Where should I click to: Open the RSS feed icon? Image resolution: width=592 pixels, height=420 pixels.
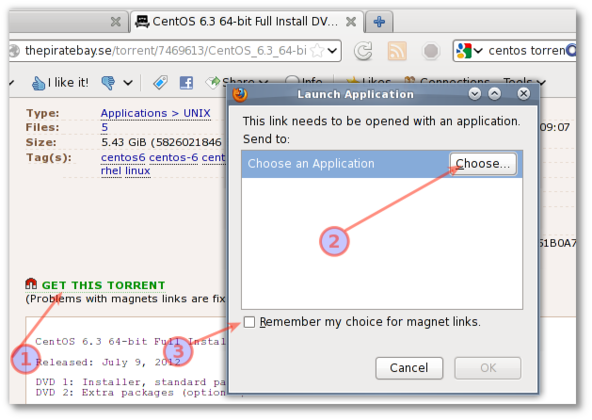point(397,51)
